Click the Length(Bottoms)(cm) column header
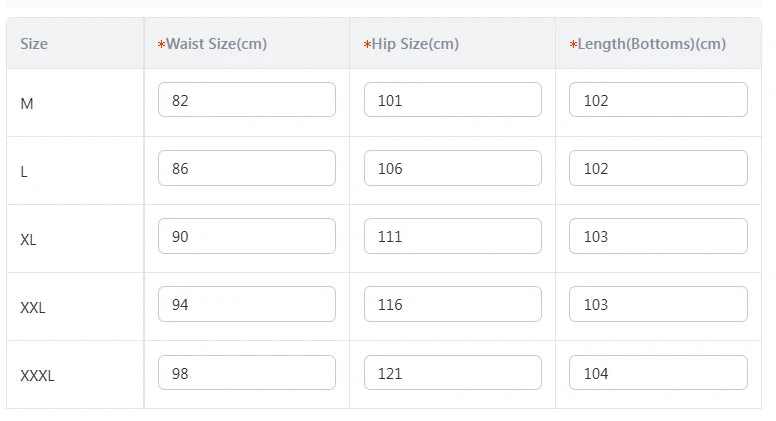This screenshot has width=776, height=421. click(651, 44)
